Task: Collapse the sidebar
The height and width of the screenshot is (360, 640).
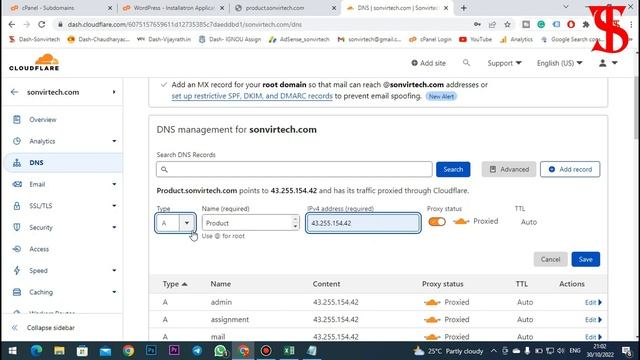Action: (44, 328)
